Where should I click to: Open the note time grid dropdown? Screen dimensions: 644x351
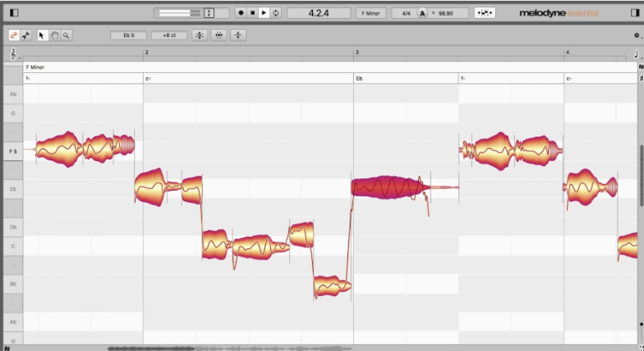click(637, 53)
